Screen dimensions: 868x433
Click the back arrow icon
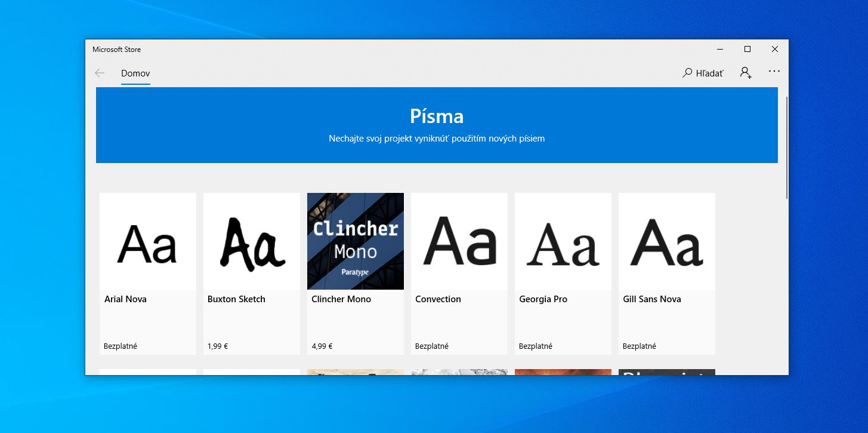[100, 73]
